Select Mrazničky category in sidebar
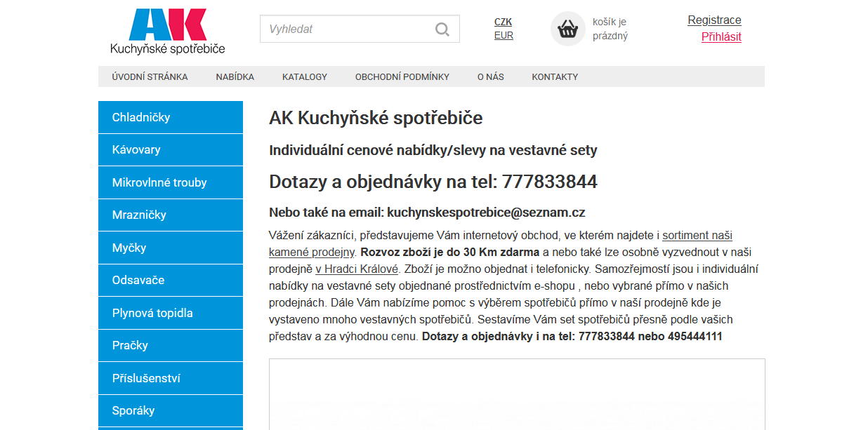The height and width of the screenshot is (430, 868). (x=171, y=215)
